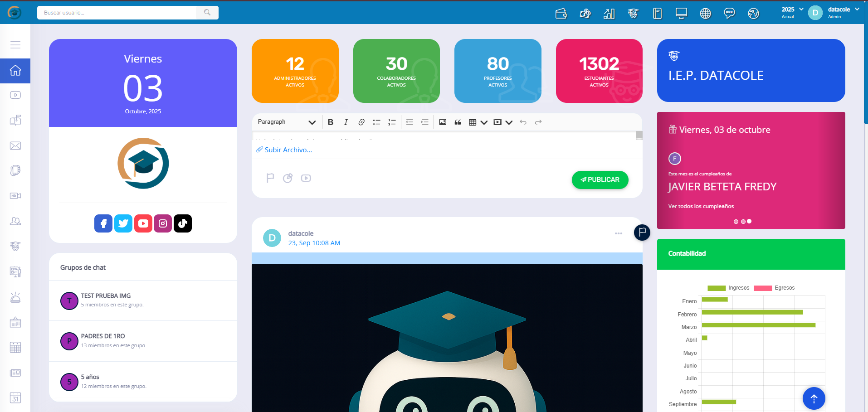Open the Twitter social link
The image size is (868, 412).
tap(123, 223)
